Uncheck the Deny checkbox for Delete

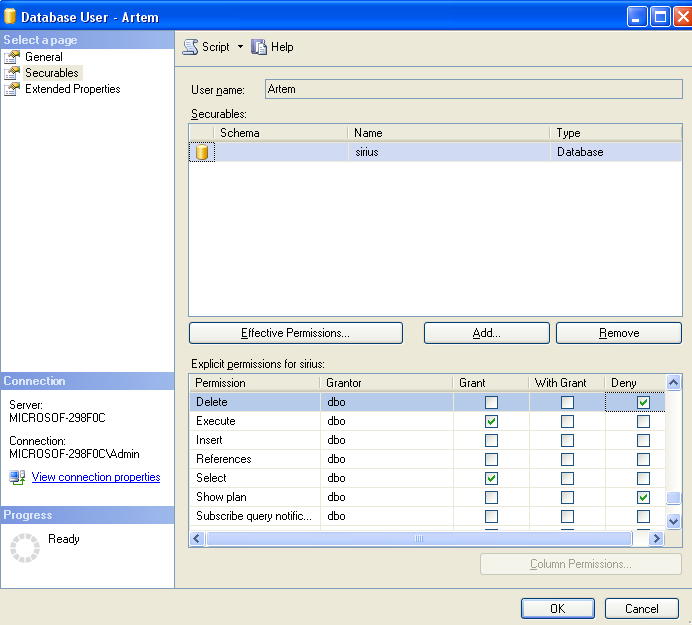pyautogui.click(x=643, y=402)
